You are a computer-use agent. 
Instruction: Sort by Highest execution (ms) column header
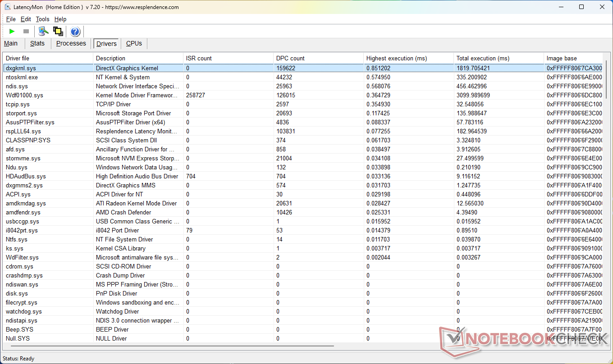408,58
